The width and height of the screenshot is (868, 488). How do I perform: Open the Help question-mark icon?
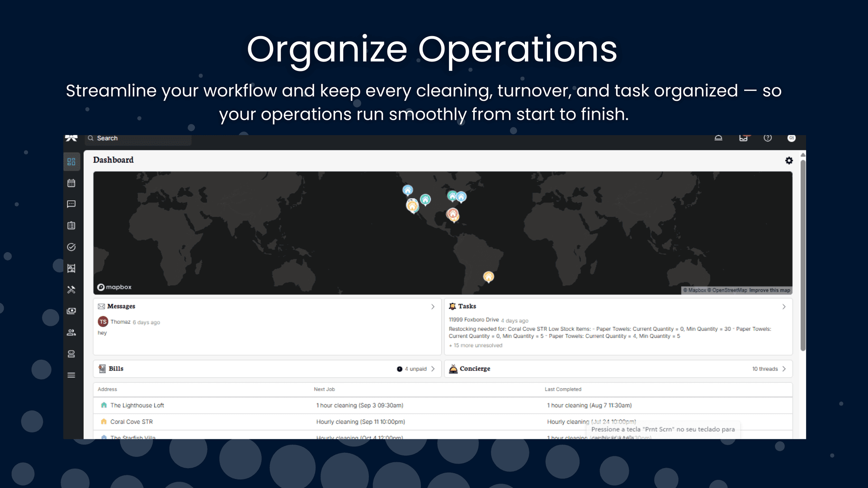coord(767,138)
